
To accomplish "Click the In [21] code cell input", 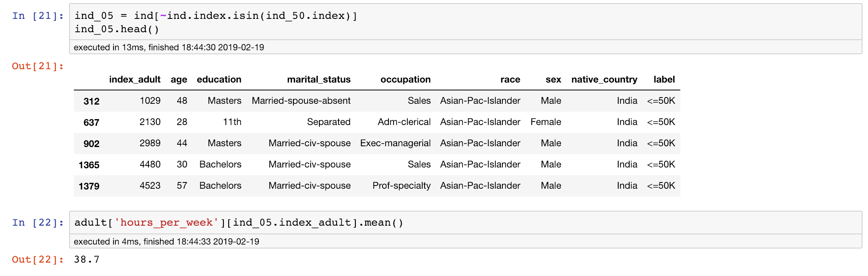I will coord(465,22).
